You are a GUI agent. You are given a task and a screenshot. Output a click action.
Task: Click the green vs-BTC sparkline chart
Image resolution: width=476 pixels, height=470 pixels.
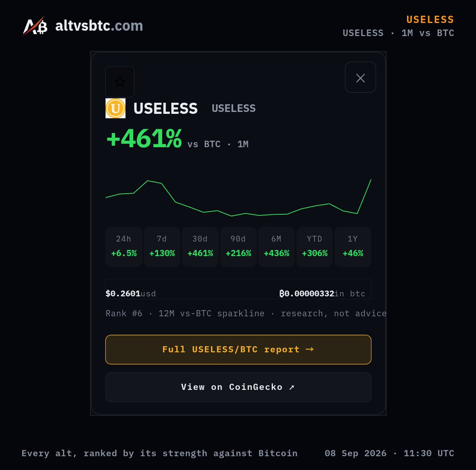238,198
